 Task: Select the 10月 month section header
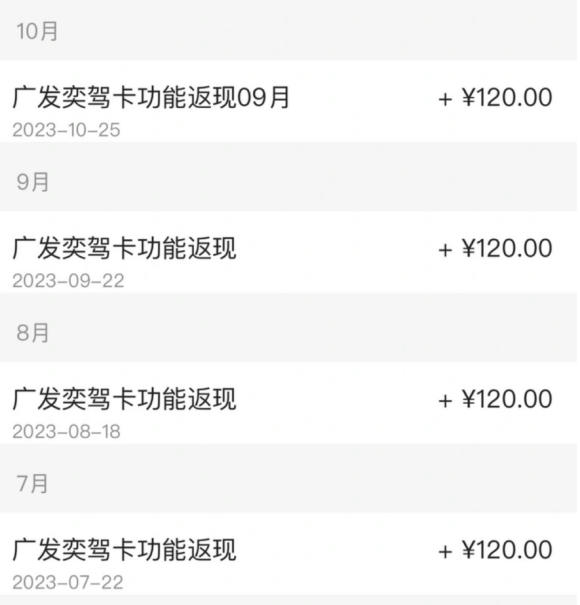point(37,31)
